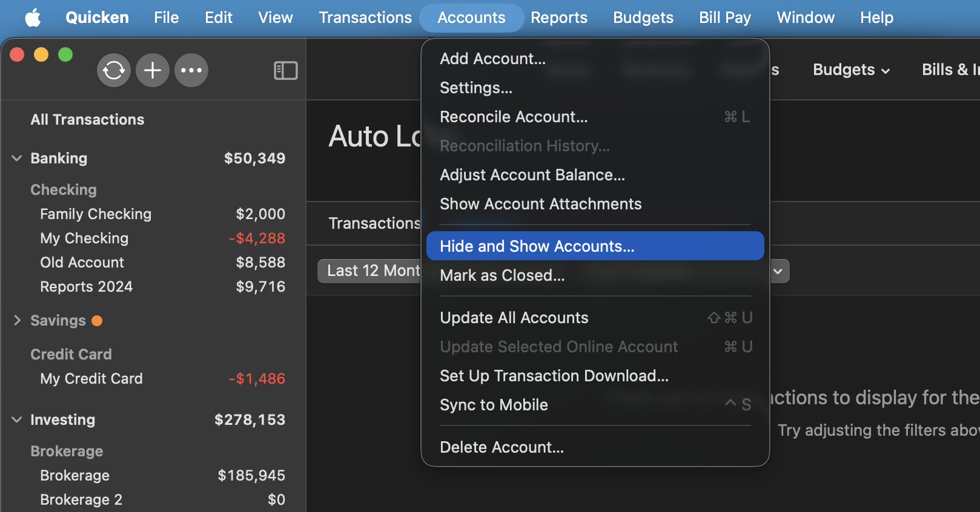The height and width of the screenshot is (512, 980).
Task: Expand the Savings section chevron
Action: [x=17, y=321]
